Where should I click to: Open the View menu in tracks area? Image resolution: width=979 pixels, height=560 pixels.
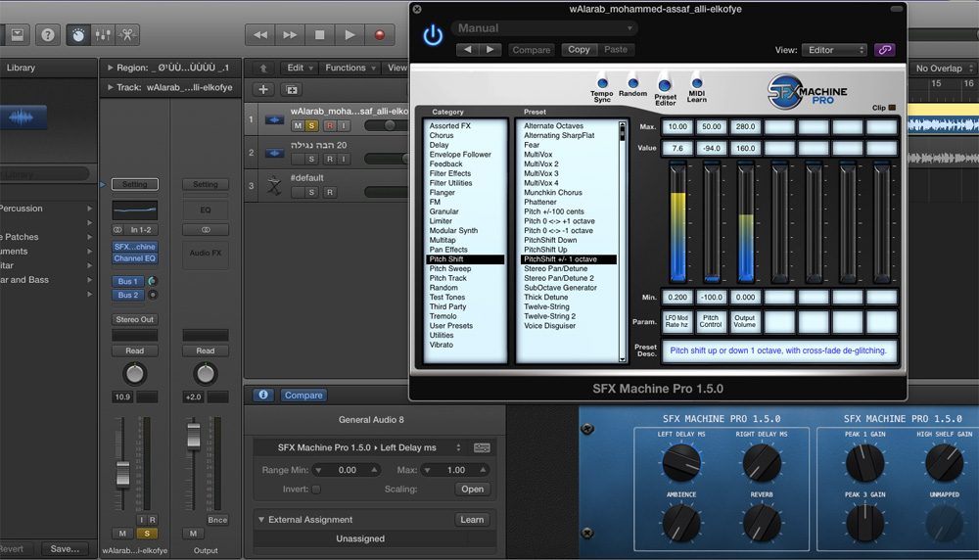coord(396,69)
